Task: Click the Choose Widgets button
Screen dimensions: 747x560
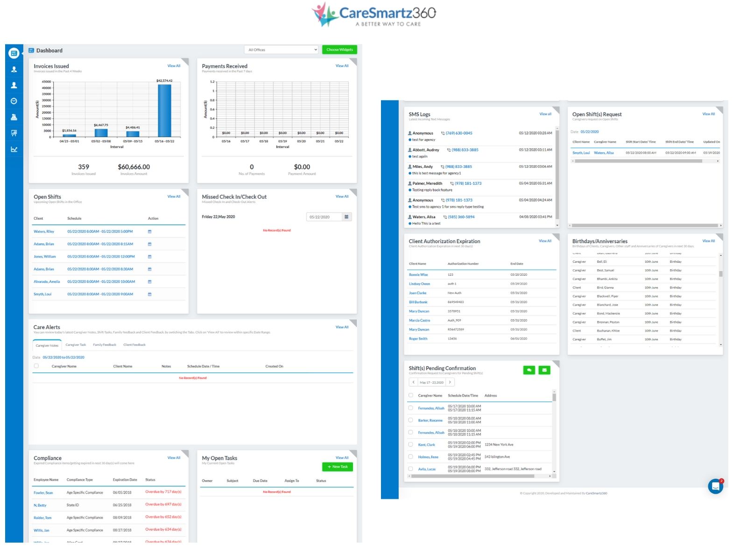Action: click(339, 49)
